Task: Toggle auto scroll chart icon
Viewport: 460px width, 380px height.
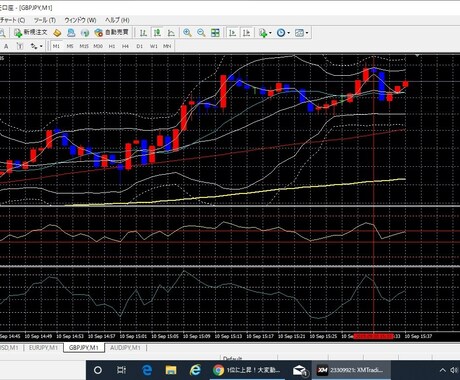Action: pyautogui.click(x=233, y=33)
